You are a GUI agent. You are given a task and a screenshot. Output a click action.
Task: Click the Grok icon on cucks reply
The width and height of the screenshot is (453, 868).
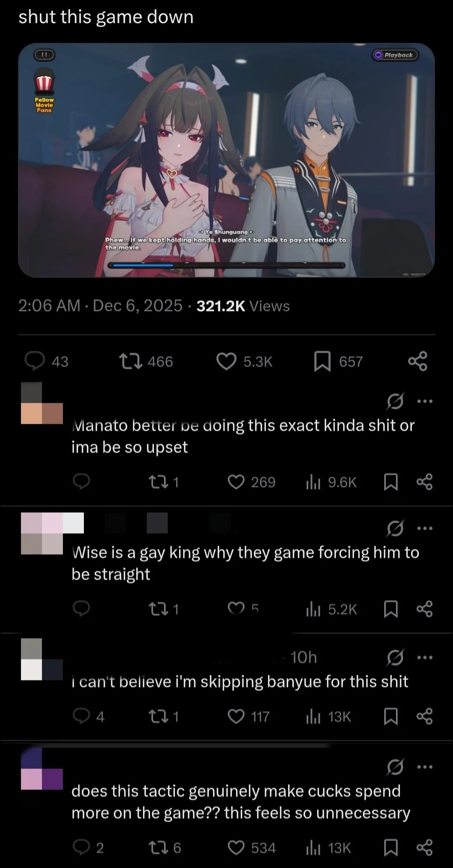pos(395,767)
